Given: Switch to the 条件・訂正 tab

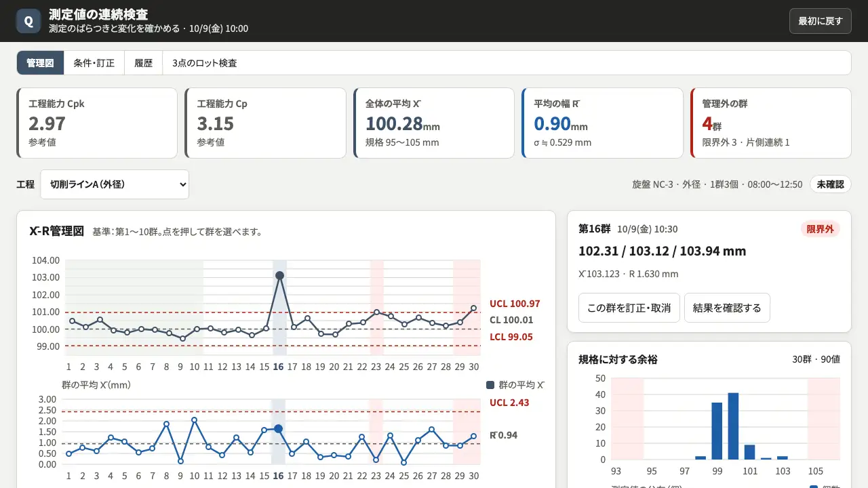Looking at the screenshot, I should [x=94, y=63].
